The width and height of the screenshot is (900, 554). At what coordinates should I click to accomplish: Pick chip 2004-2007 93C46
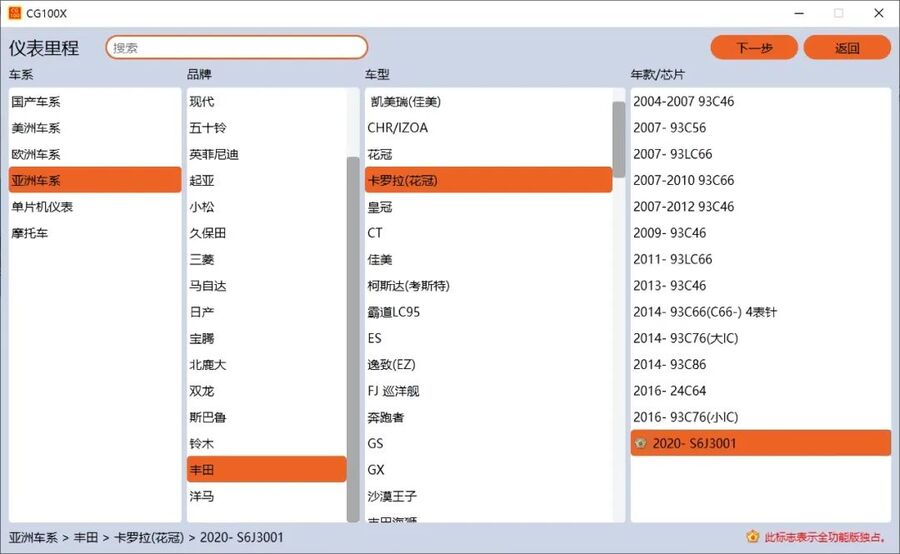(x=761, y=102)
